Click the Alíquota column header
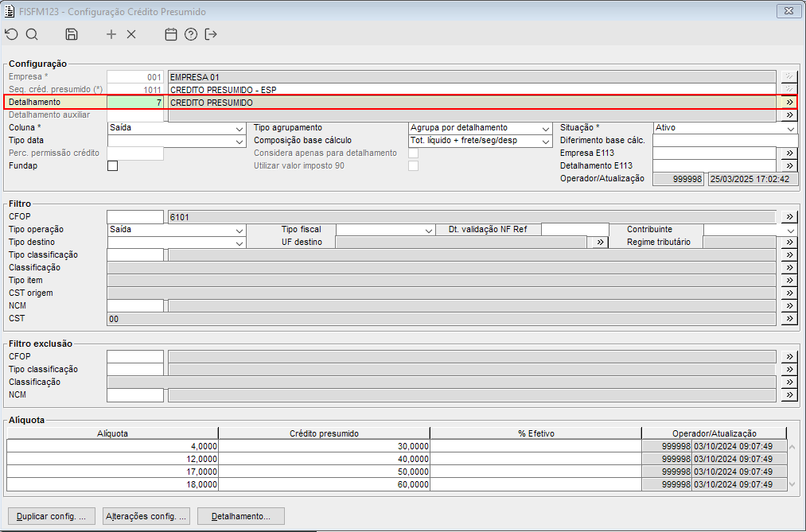Viewport: 806px width, 532px height. point(112,433)
